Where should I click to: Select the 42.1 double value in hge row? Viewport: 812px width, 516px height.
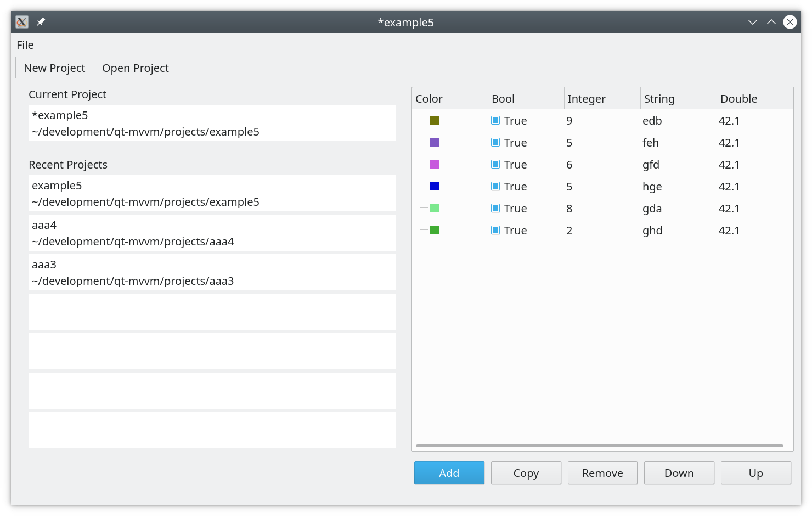coord(729,187)
